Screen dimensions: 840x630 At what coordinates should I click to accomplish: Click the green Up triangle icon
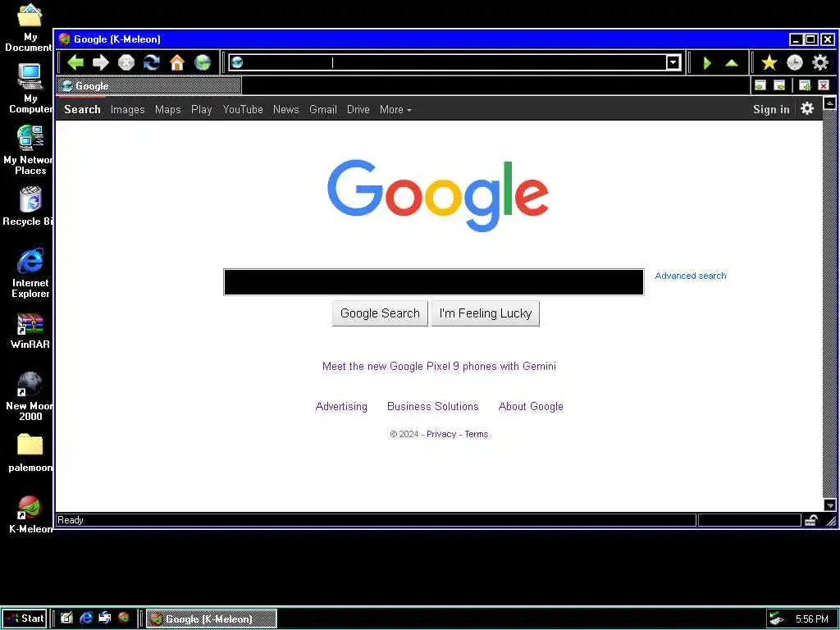click(732, 62)
